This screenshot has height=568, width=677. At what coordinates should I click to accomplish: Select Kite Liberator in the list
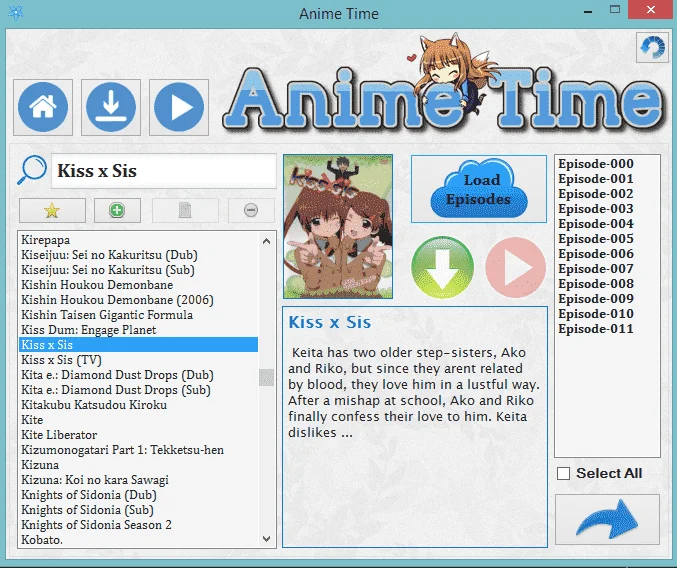(x=138, y=435)
